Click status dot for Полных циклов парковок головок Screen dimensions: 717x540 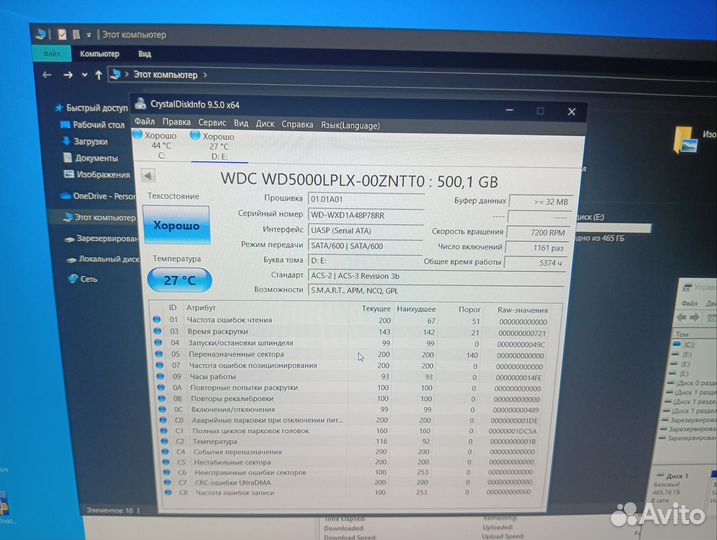[x=164, y=430]
